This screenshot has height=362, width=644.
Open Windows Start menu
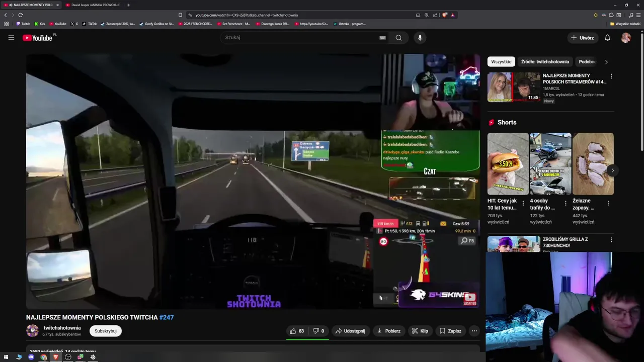[x=6, y=357]
